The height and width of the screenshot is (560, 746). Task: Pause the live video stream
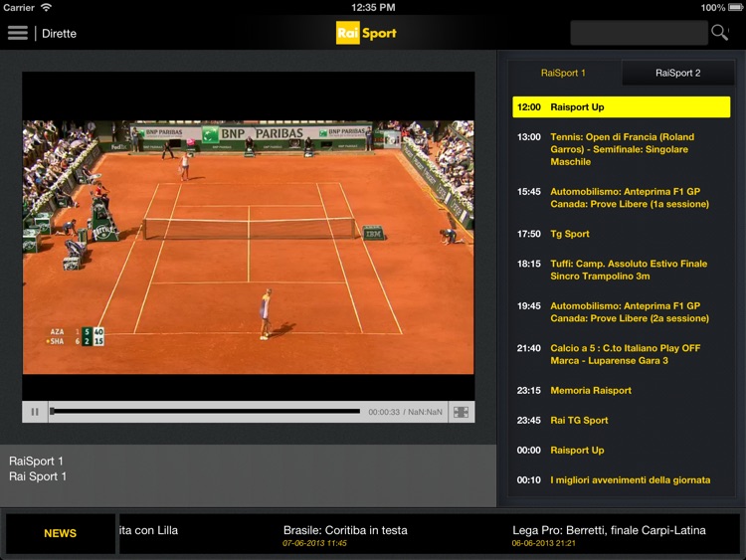coord(35,412)
